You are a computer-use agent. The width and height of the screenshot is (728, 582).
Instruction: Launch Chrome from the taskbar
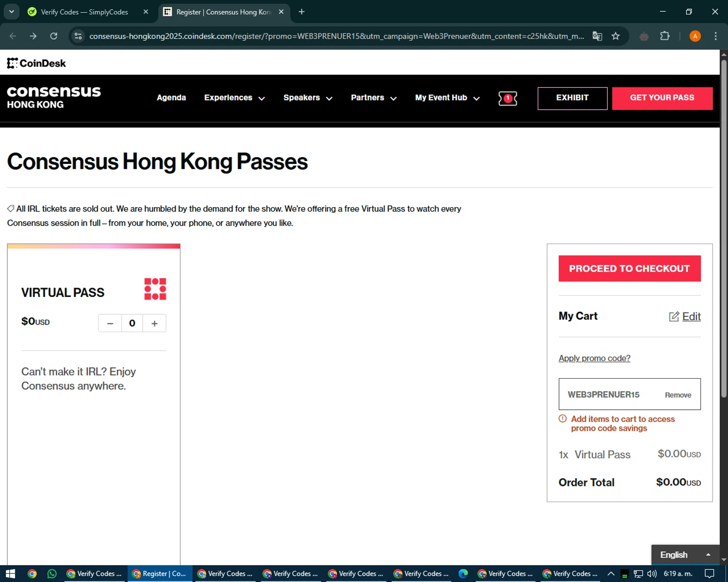[x=32, y=574]
